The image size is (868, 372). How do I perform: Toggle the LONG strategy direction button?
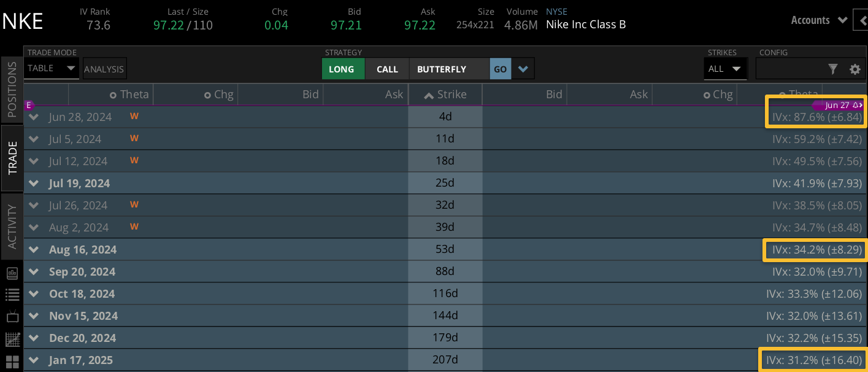coord(341,69)
